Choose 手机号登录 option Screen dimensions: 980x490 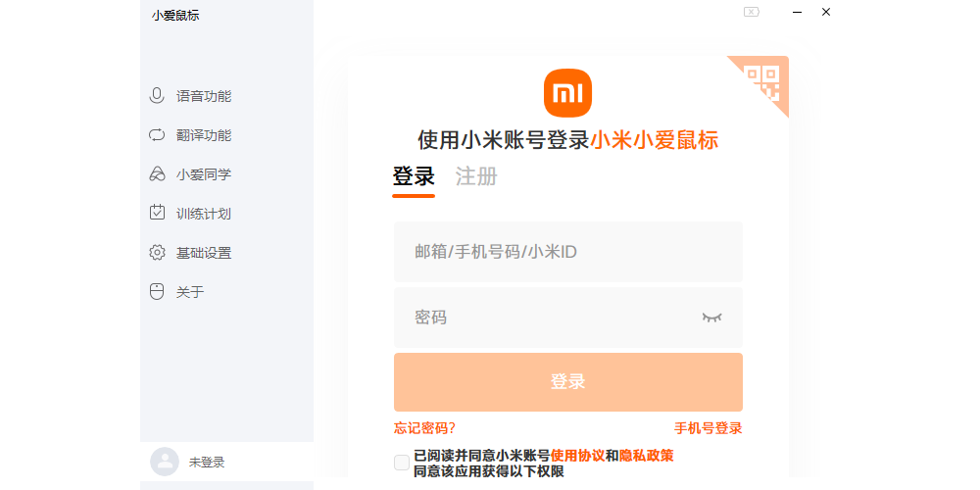[x=708, y=428]
